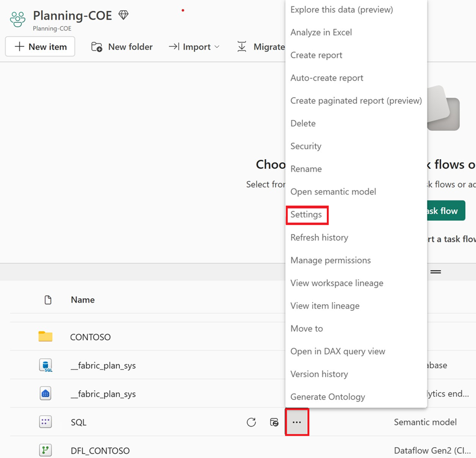Open Security from the menu
Screen dimensions: 476x458
tap(306, 146)
